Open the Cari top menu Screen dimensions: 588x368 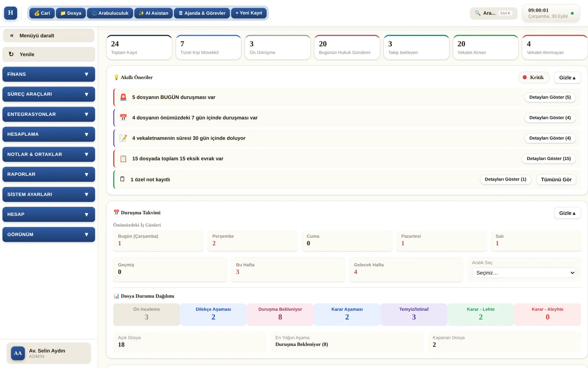click(42, 13)
